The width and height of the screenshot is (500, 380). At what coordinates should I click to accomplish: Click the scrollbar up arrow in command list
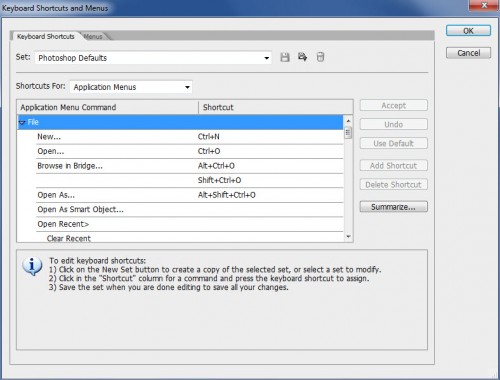pyautogui.click(x=348, y=121)
